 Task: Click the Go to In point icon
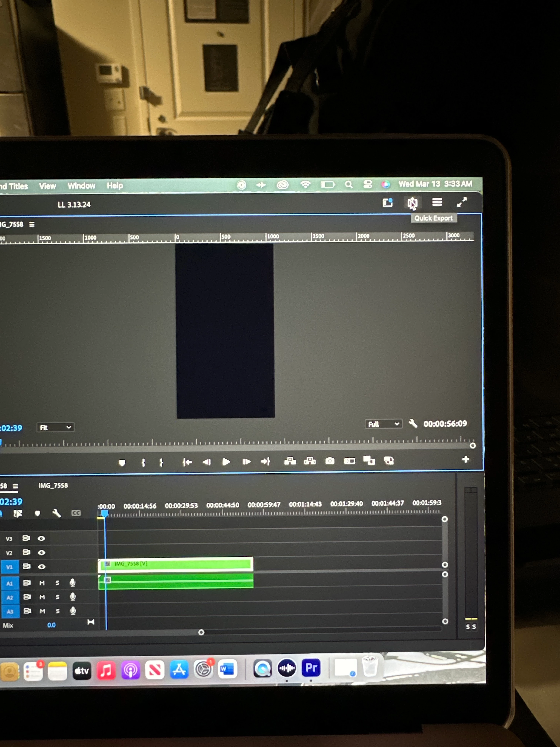click(x=187, y=462)
